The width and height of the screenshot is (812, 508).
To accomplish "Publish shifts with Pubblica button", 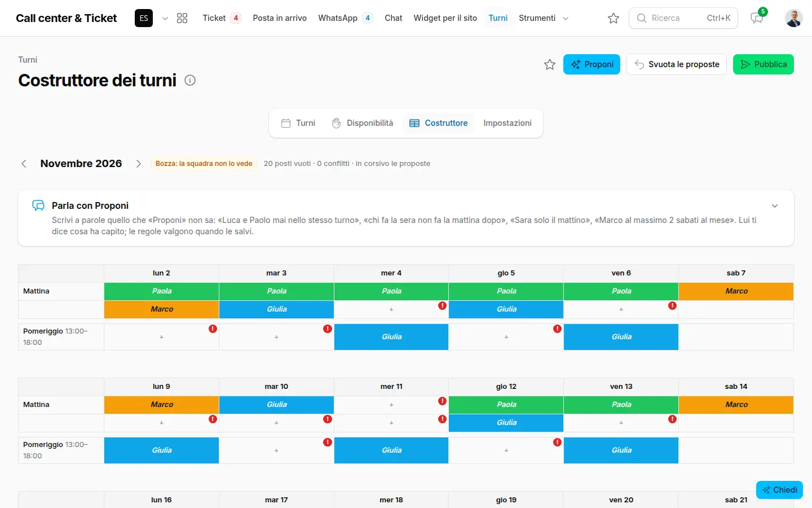I will point(764,64).
